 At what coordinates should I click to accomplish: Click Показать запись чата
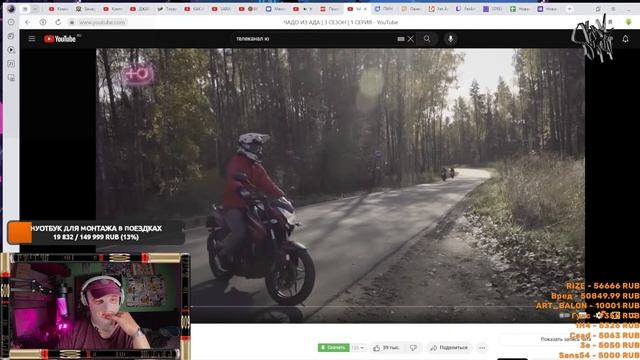pos(565,339)
